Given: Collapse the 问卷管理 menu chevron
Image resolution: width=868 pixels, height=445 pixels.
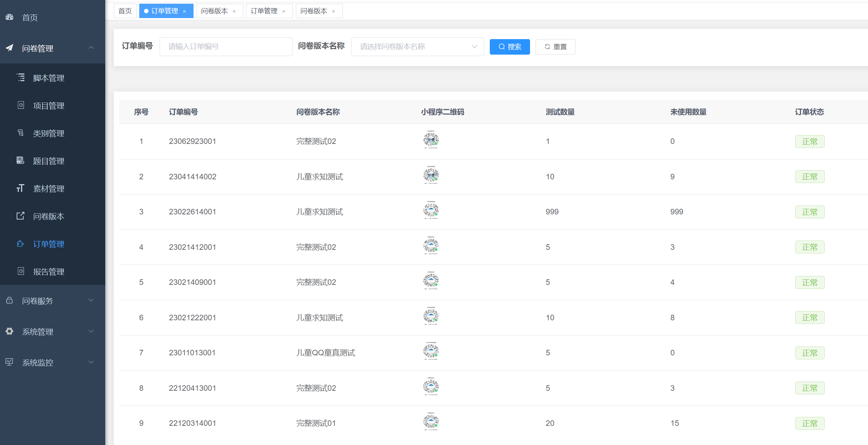Looking at the screenshot, I should coord(91,48).
